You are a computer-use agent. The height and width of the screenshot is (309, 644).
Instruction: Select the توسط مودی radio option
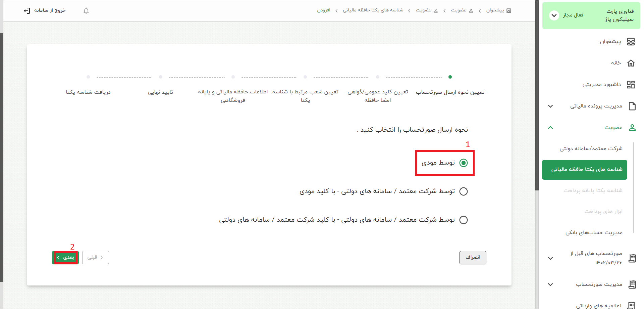[464, 163]
